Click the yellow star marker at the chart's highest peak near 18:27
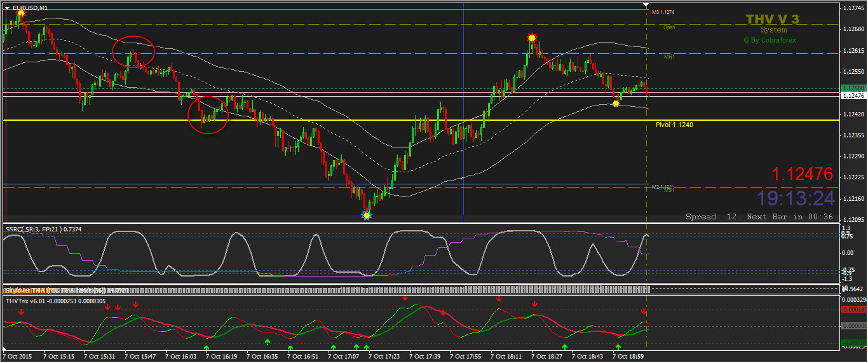This screenshot has height=363, width=868. [x=532, y=38]
